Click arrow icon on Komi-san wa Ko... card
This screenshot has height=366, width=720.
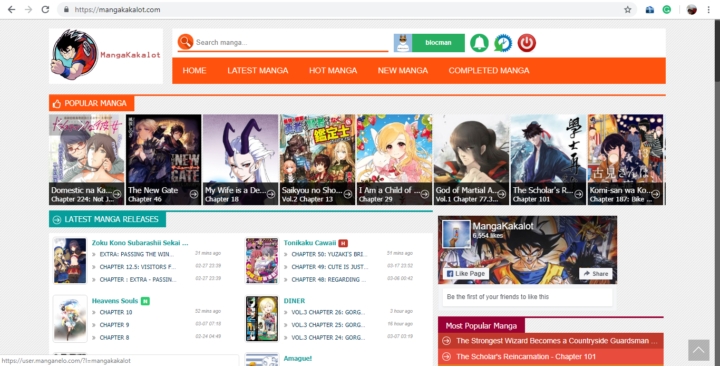click(656, 194)
